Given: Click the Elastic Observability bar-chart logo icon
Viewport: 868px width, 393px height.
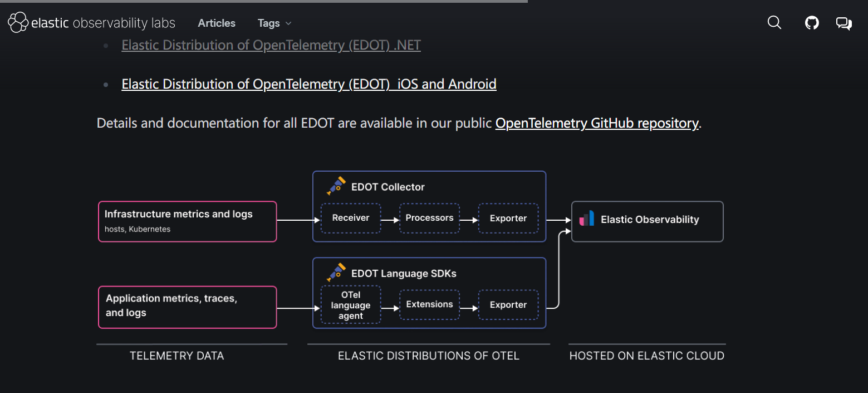Looking at the screenshot, I should pos(587,219).
